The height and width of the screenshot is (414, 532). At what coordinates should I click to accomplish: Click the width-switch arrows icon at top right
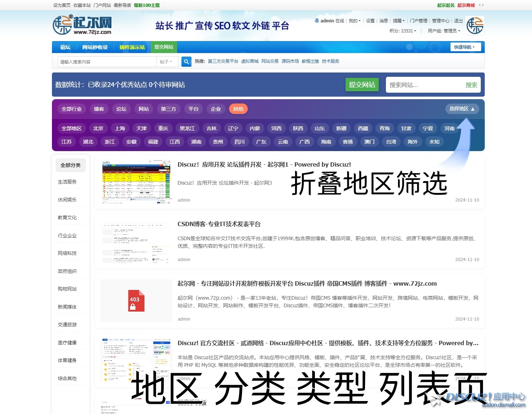coord(481,5)
